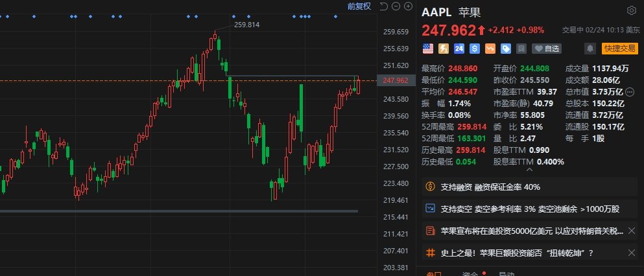Click the 52周最低 value 163.301

pyautogui.click(x=471, y=138)
